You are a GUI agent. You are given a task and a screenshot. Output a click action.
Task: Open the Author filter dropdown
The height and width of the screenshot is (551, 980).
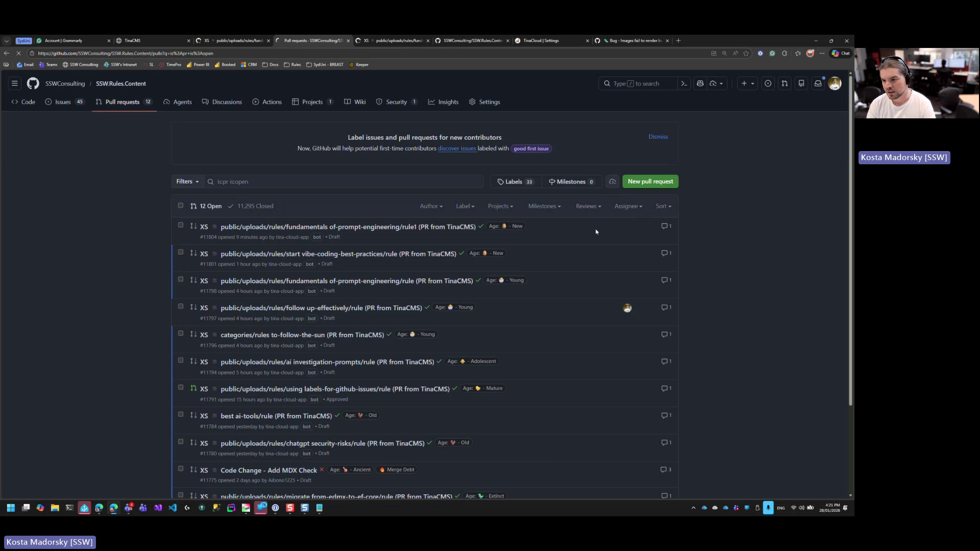pos(430,206)
